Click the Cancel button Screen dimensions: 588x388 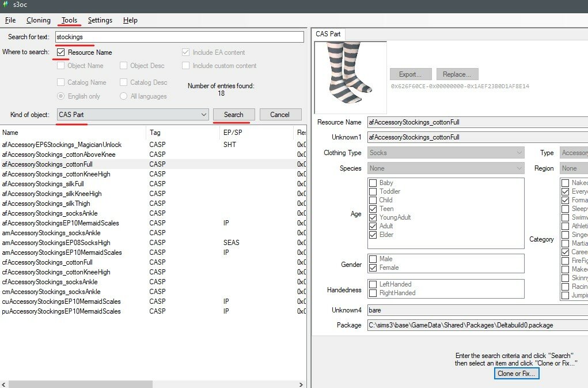pyautogui.click(x=280, y=115)
